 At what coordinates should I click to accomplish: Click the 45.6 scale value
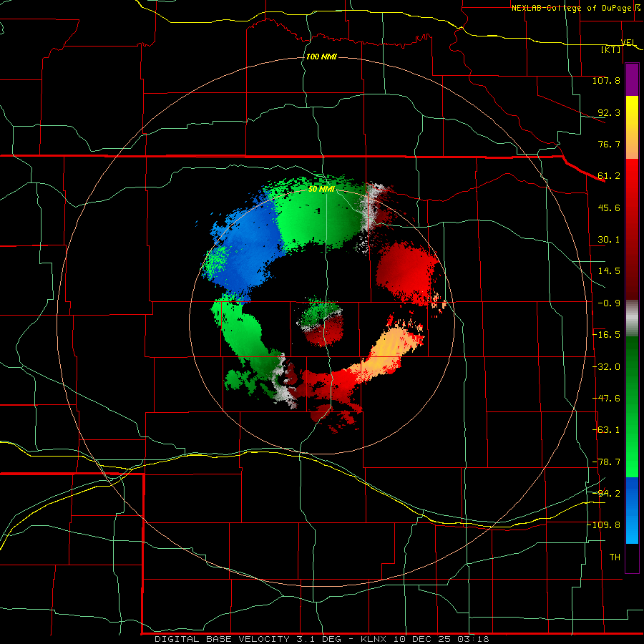609,208
